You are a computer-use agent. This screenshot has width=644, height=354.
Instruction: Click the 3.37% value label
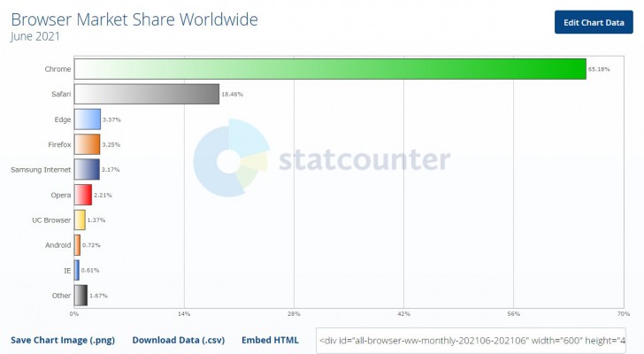111,119
